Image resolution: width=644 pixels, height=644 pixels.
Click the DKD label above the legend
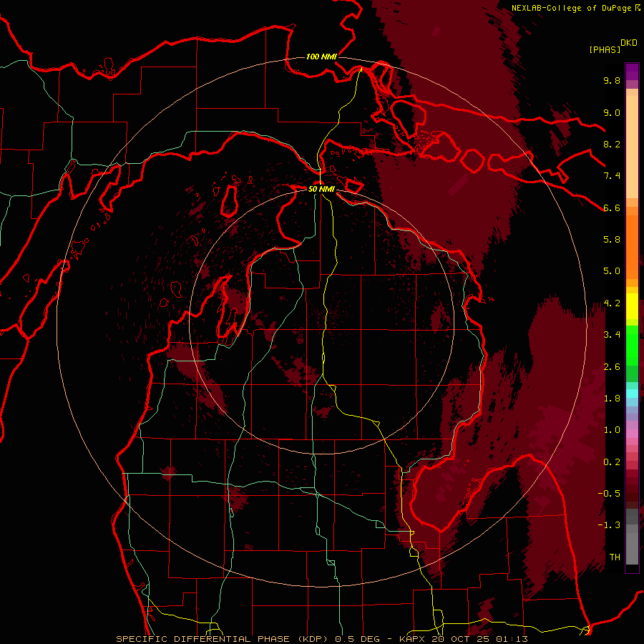tap(629, 43)
